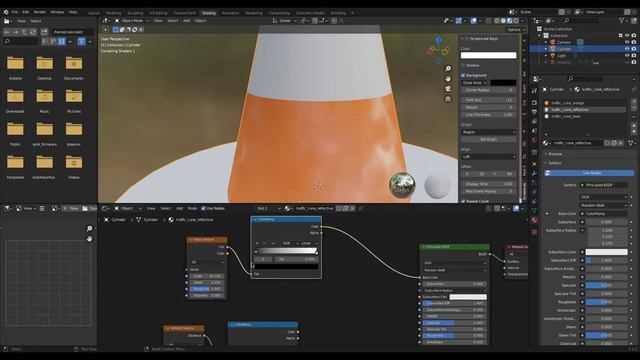The image size is (640, 360).
Task: Open the node editor Add menu
Action: [x=179, y=209]
